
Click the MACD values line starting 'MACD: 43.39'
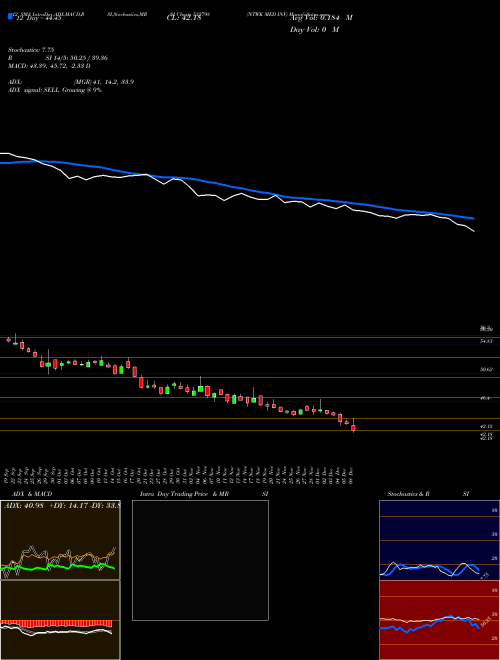49,66
